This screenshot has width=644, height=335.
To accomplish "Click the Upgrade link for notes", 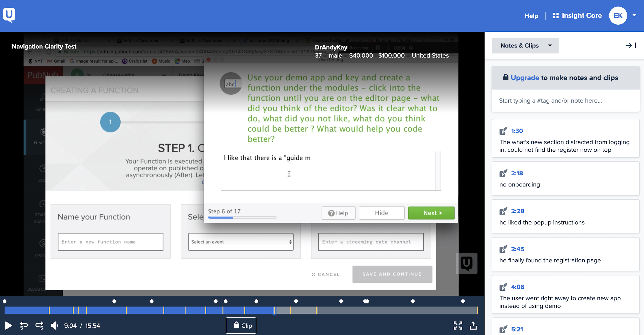I will pyautogui.click(x=525, y=78).
